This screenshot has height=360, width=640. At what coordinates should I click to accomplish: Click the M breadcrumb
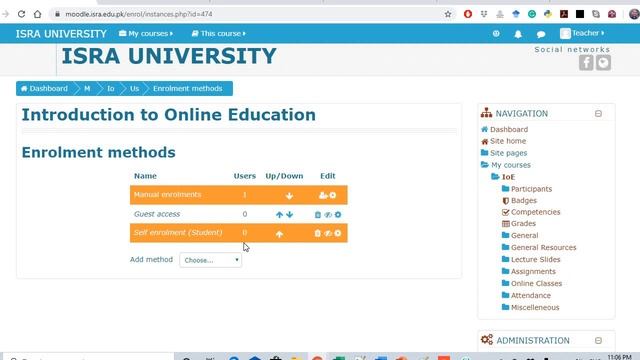[x=87, y=89]
